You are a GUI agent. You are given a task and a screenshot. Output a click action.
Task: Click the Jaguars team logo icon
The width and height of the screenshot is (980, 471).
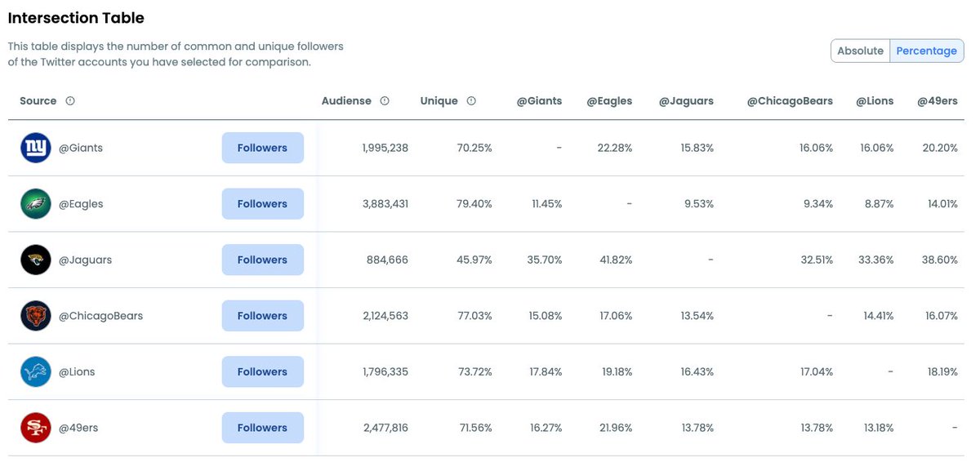[36, 260]
